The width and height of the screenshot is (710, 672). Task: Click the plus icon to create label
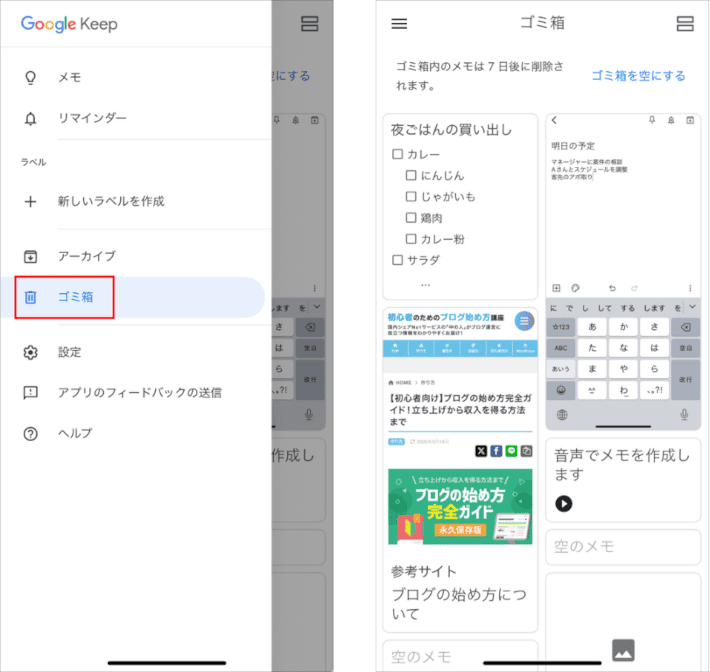point(30,201)
